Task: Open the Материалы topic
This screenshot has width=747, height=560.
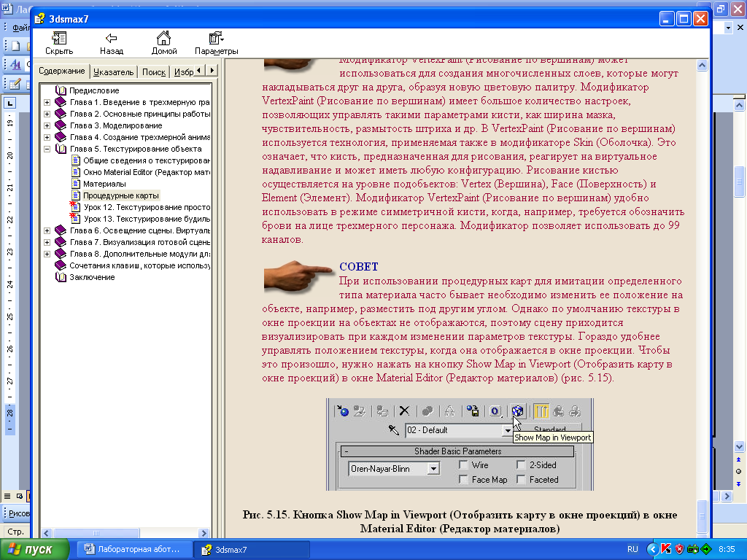Action: 104,184
